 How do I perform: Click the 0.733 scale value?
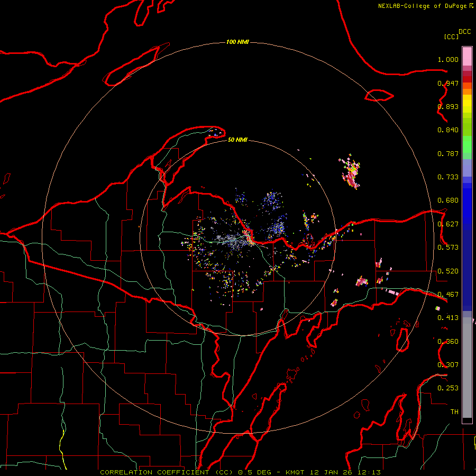[448, 177]
